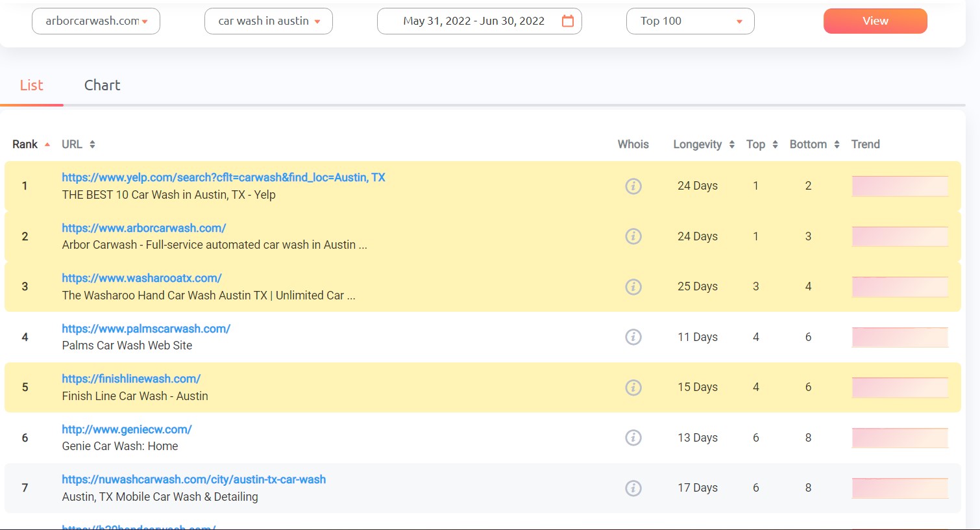Viewport: 980px width, 530px height.
Task: Open the http://www.geniecw.com/ link
Action: 127,429
